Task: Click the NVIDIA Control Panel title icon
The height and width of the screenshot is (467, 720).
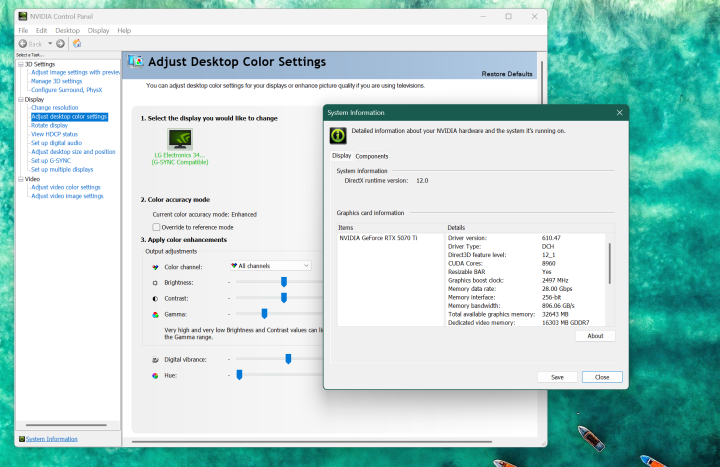Action: 22,16
